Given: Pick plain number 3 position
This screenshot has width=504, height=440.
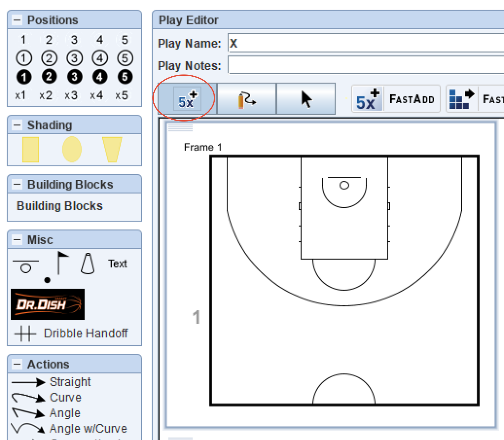Looking at the screenshot, I should (x=74, y=40).
